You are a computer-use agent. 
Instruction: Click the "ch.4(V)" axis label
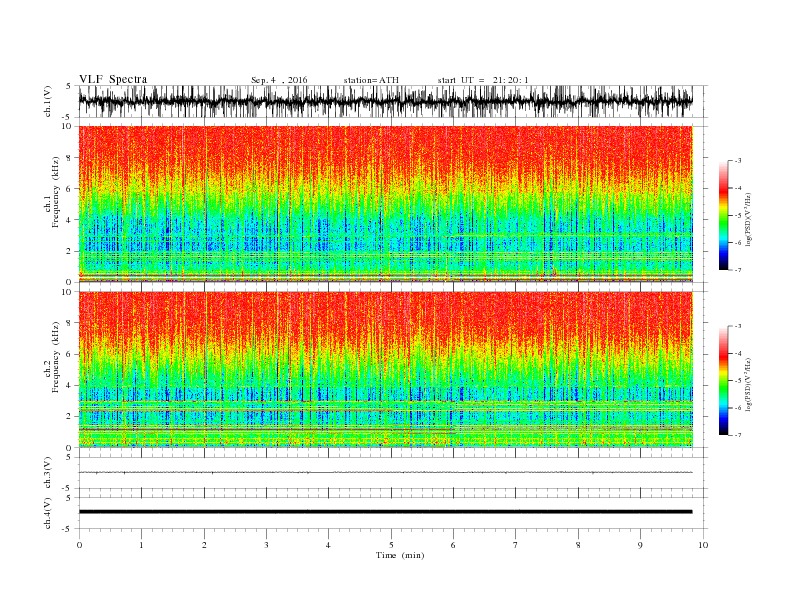(x=48, y=513)
